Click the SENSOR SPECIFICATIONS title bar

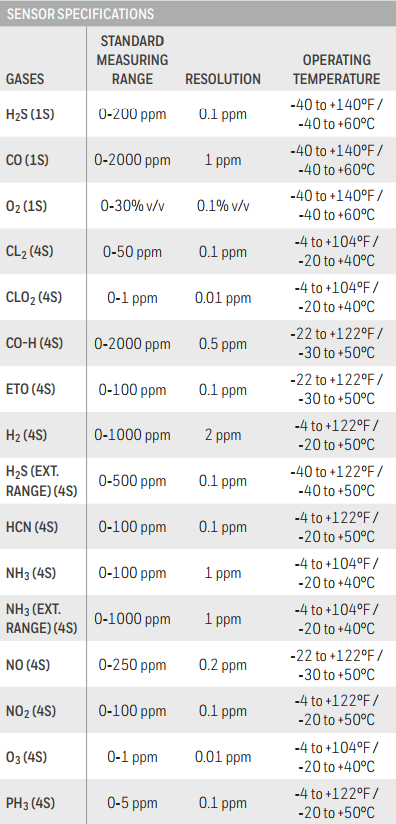pos(198,13)
